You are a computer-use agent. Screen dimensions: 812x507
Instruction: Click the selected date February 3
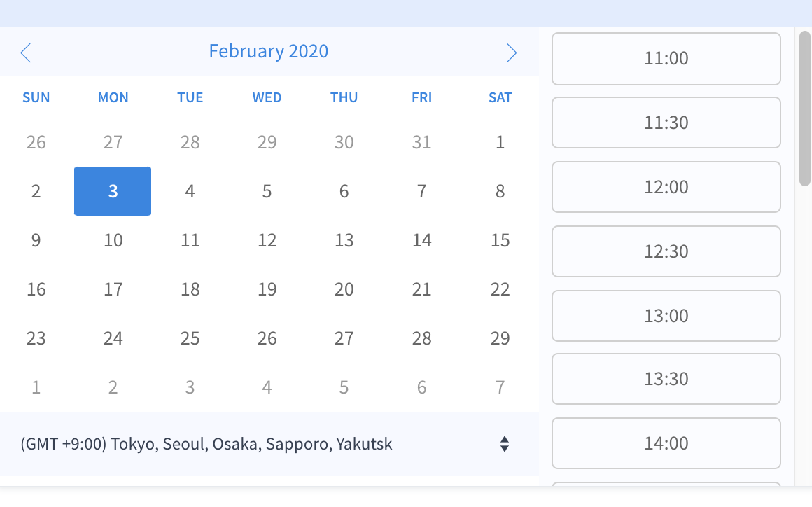[x=113, y=191]
